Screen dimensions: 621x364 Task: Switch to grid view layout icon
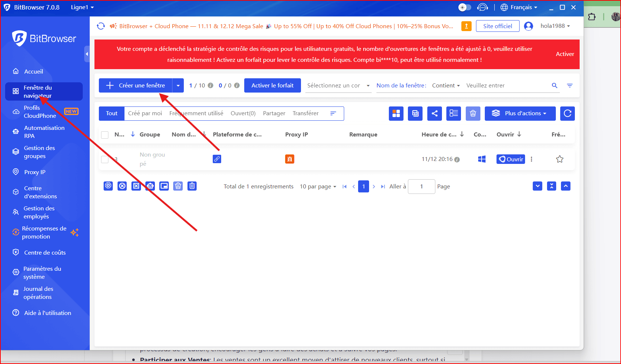pos(396,113)
